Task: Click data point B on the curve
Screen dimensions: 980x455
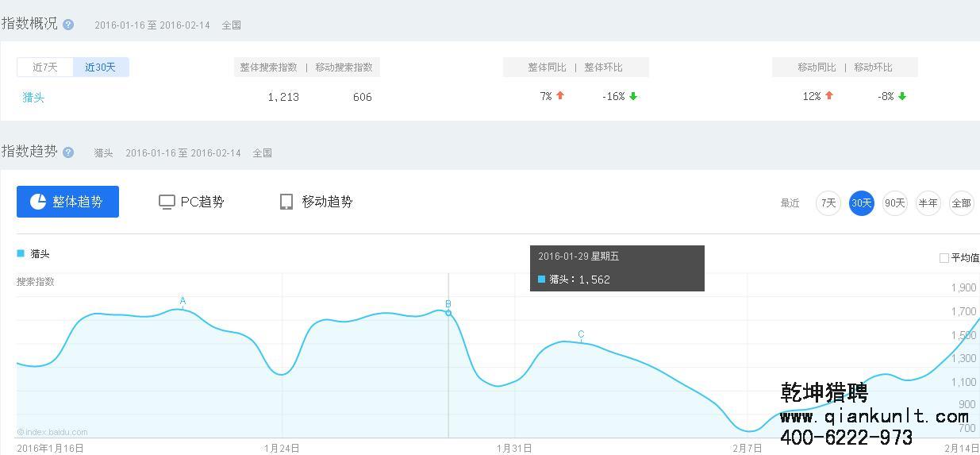Action: point(448,313)
